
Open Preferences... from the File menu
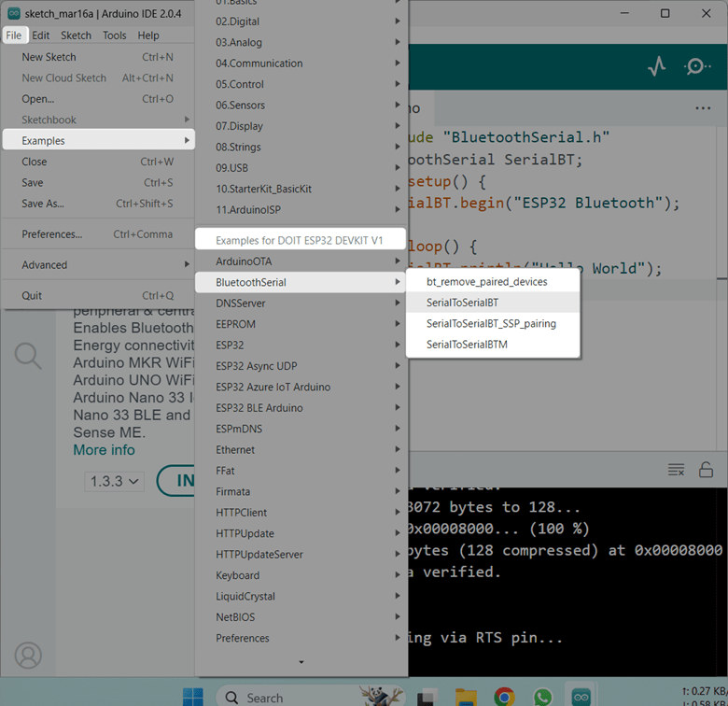pyautogui.click(x=98, y=234)
